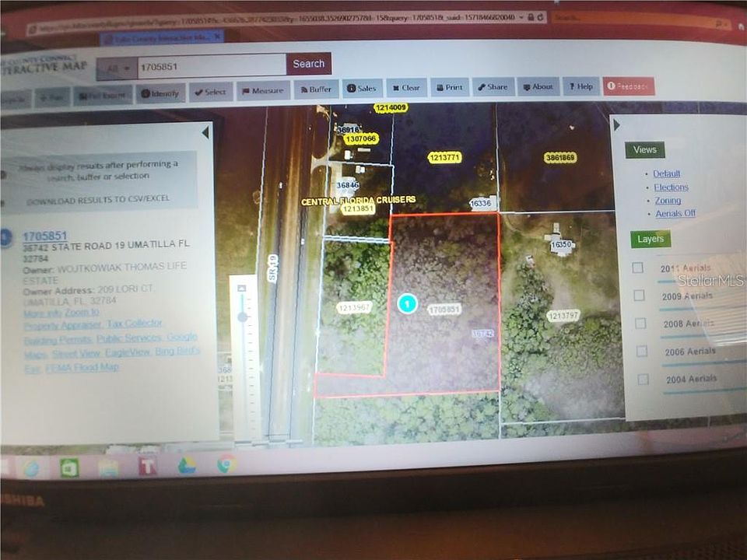The image size is (747, 560).
Task: Activate the Pan tool
Action: (x=52, y=98)
